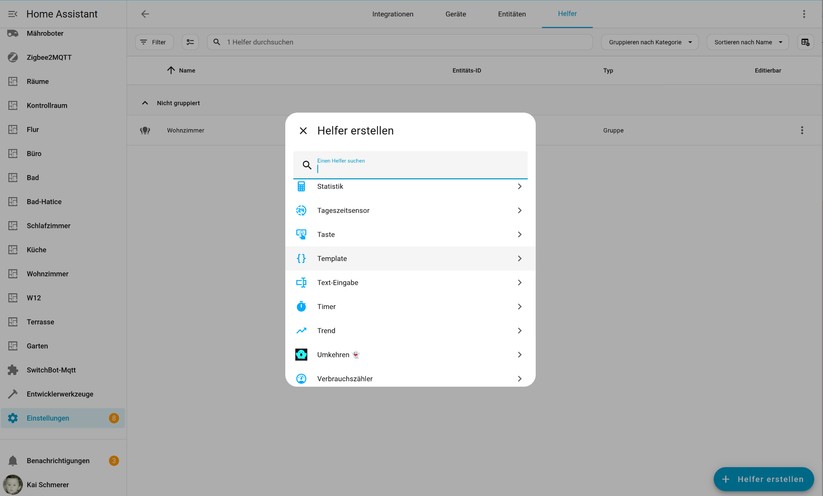Screen dimensions: 823x496
Task: Click the Helfer erstellen button
Action: coord(763,479)
